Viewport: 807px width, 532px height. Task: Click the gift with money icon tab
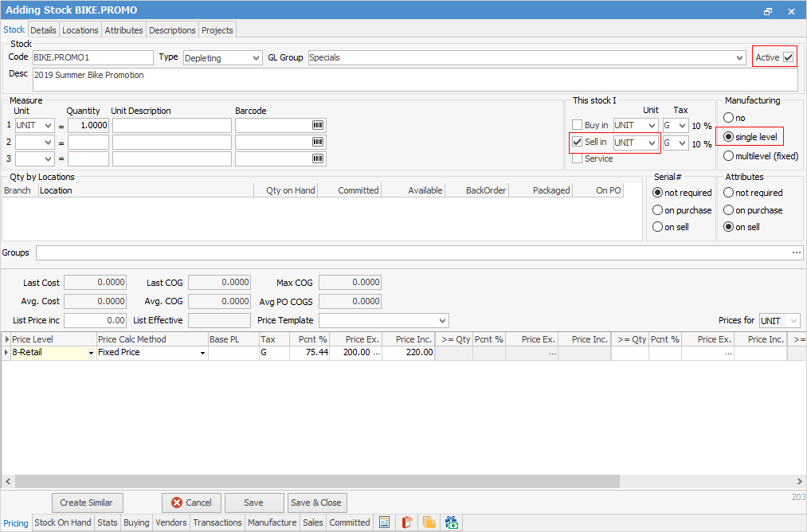tap(452, 522)
